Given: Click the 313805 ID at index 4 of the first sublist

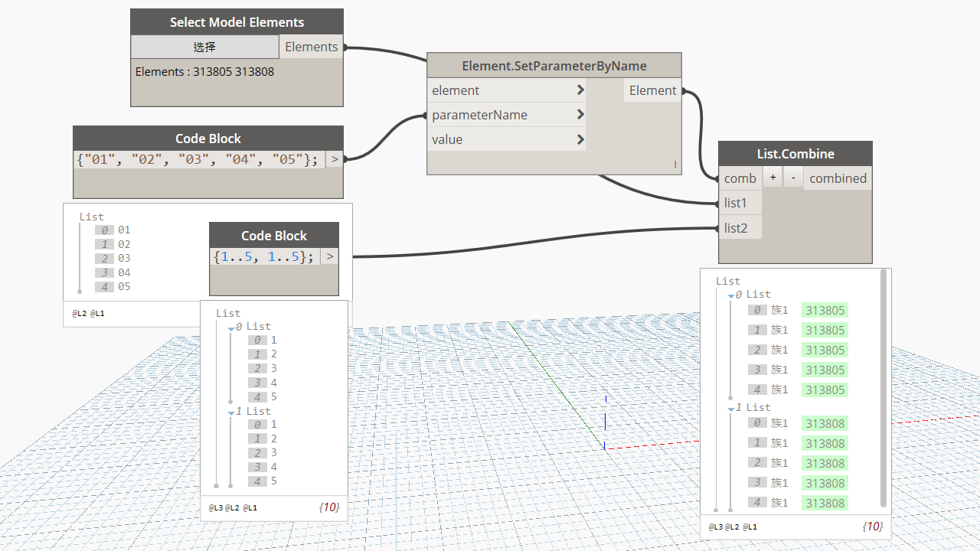Looking at the screenshot, I should (x=825, y=390).
